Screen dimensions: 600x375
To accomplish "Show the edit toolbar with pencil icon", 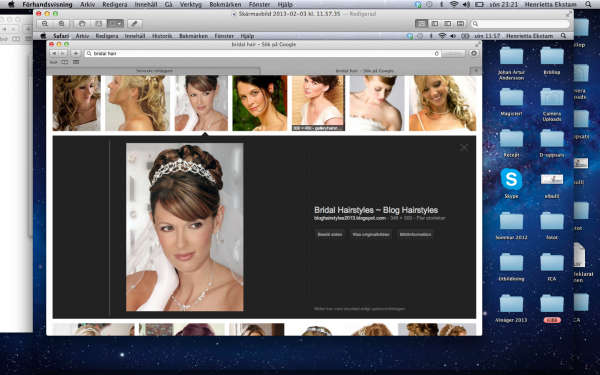I will pyautogui.click(x=135, y=24).
